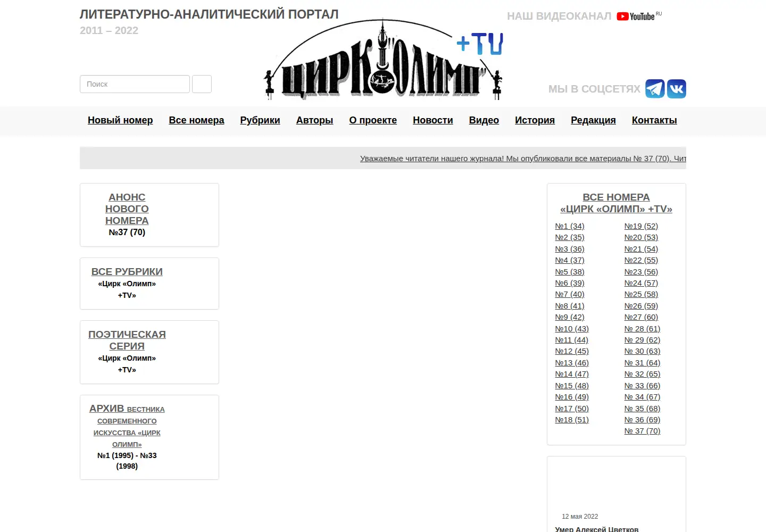
Task: Go to Все номера in navigation
Action: pos(196,120)
